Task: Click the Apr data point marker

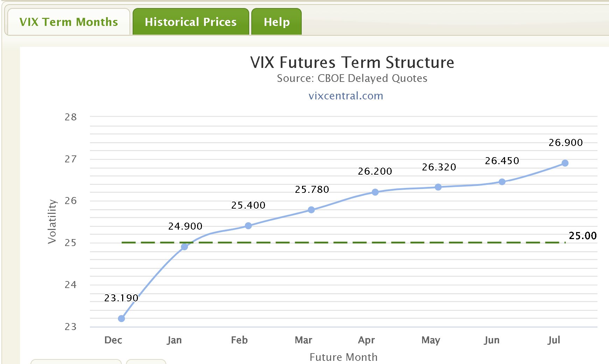Action: [375, 192]
